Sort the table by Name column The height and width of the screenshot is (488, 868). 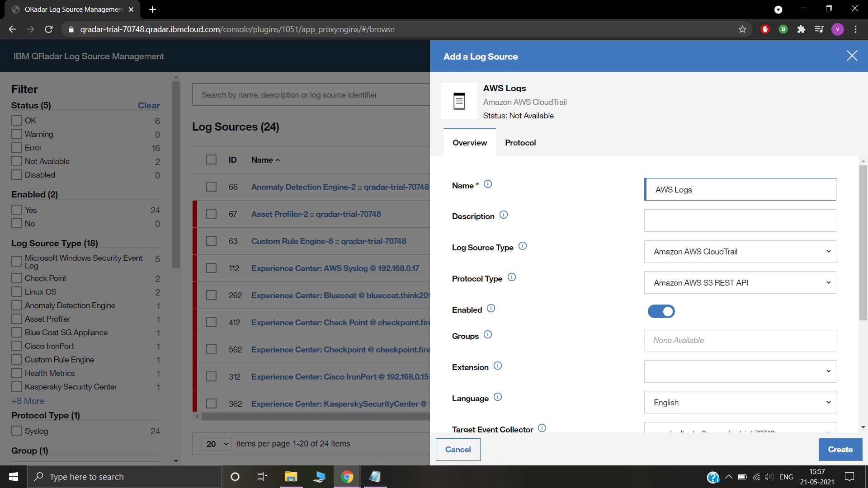click(x=265, y=160)
